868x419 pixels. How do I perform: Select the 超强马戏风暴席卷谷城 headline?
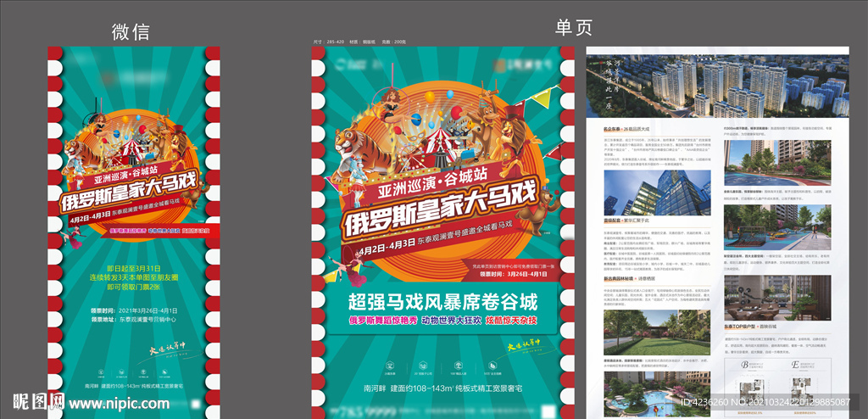(x=442, y=302)
